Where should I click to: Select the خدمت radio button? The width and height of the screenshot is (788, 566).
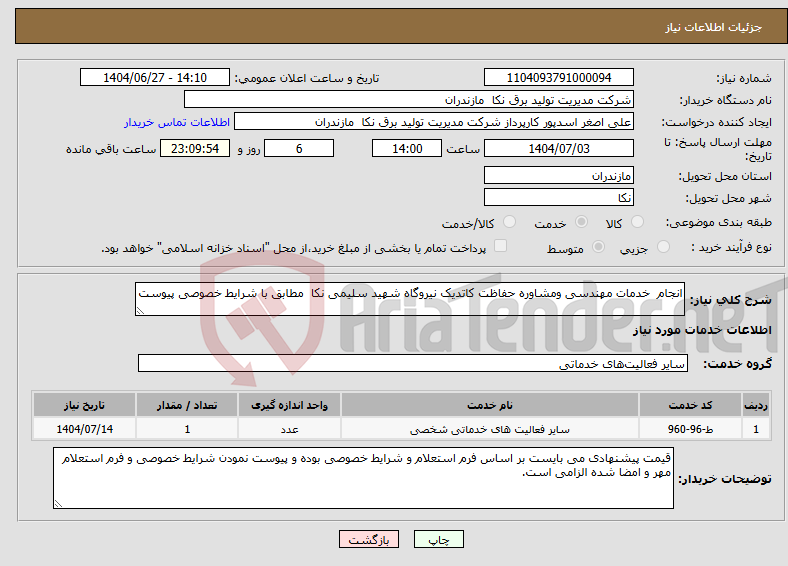click(581, 222)
